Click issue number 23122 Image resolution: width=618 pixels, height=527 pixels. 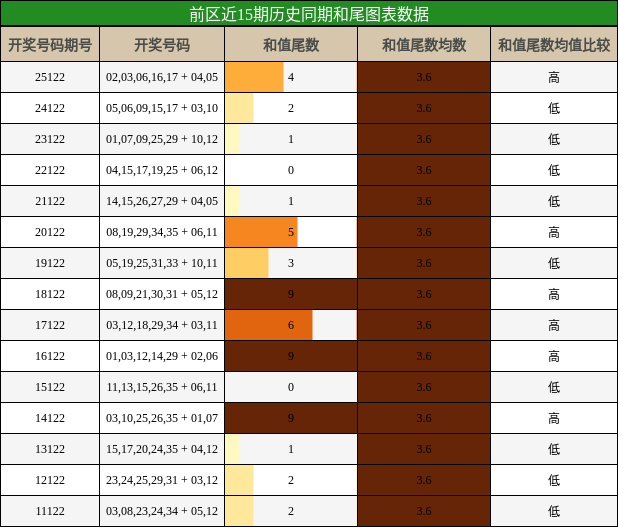50,139
